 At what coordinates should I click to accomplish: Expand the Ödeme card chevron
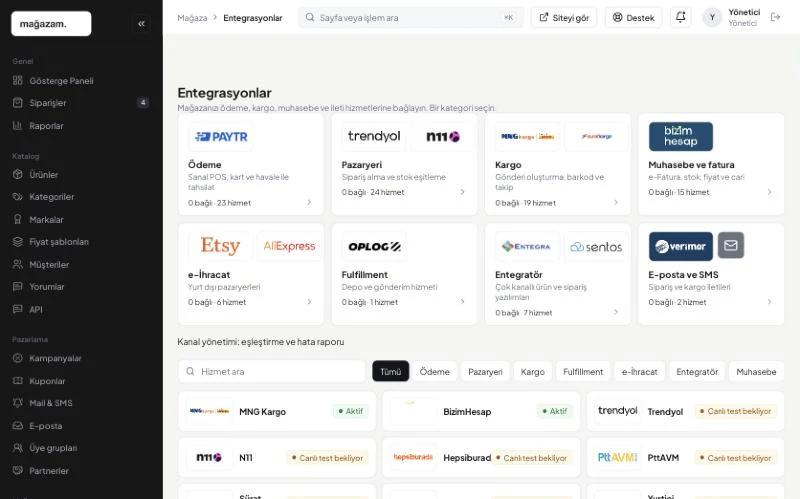pos(309,203)
